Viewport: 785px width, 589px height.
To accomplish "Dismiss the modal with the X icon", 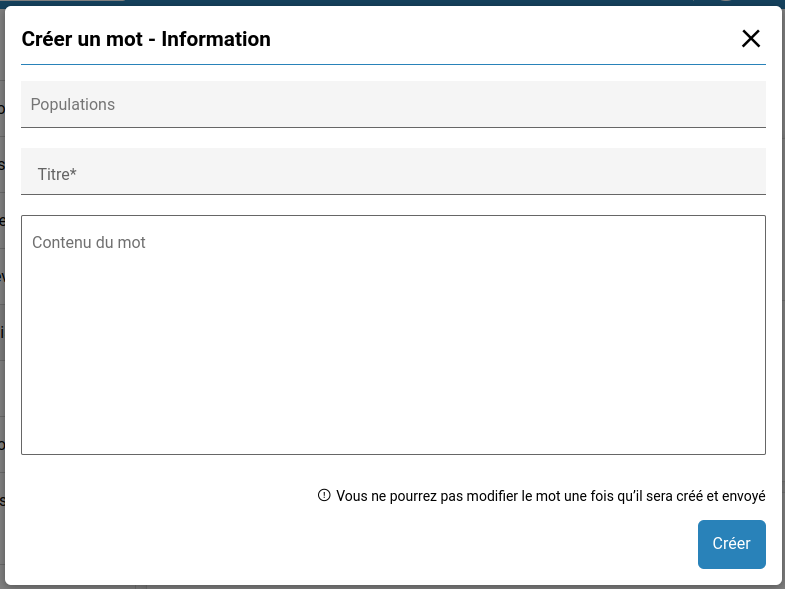I will point(751,39).
